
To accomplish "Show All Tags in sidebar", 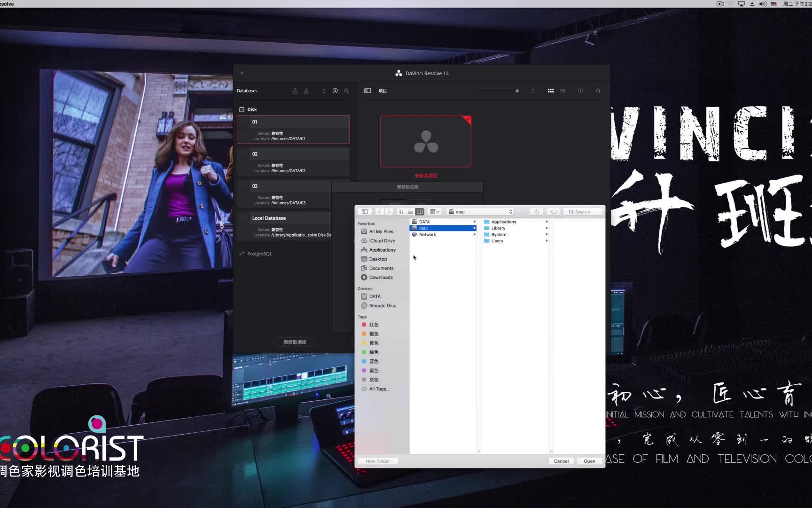I will coord(375,389).
